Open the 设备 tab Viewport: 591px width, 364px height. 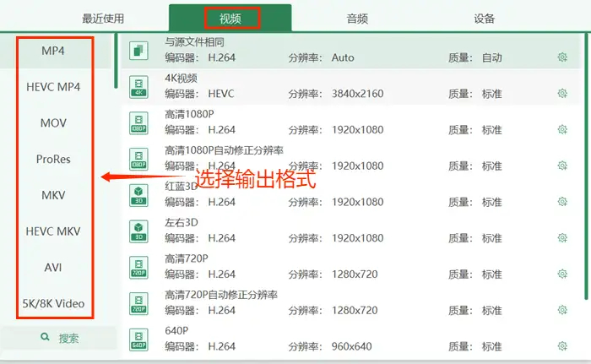pos(484,19)
